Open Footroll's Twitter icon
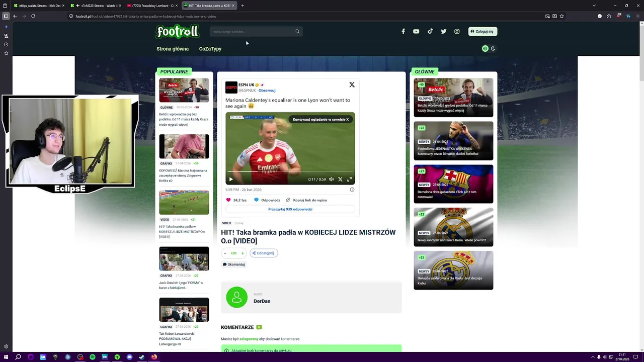Screen dimensions: 644x362 (x=443, y=31)
